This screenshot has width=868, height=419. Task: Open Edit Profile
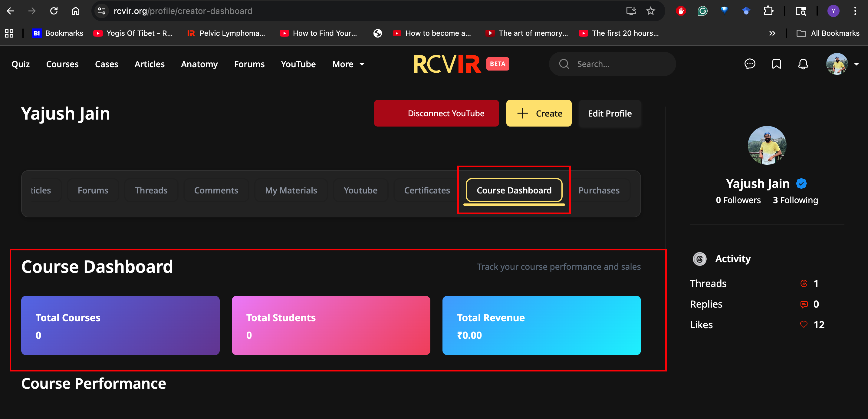point(610,113)
